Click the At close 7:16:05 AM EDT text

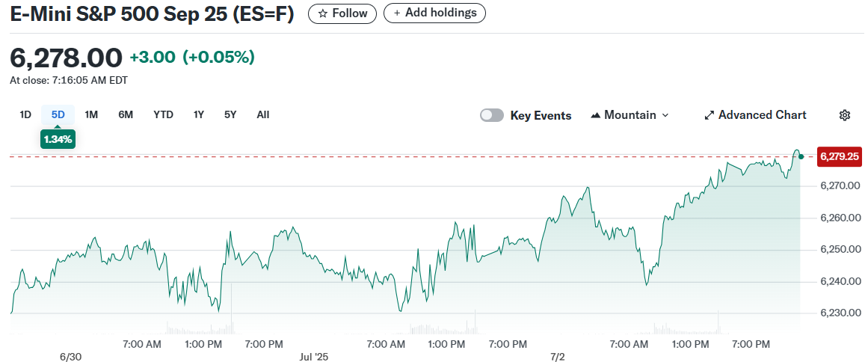(69, 80)
